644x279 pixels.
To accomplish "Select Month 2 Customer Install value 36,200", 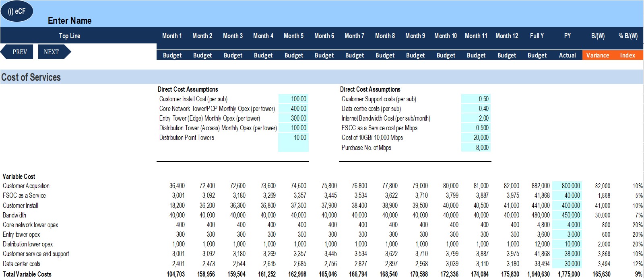I will pos(207,205).
